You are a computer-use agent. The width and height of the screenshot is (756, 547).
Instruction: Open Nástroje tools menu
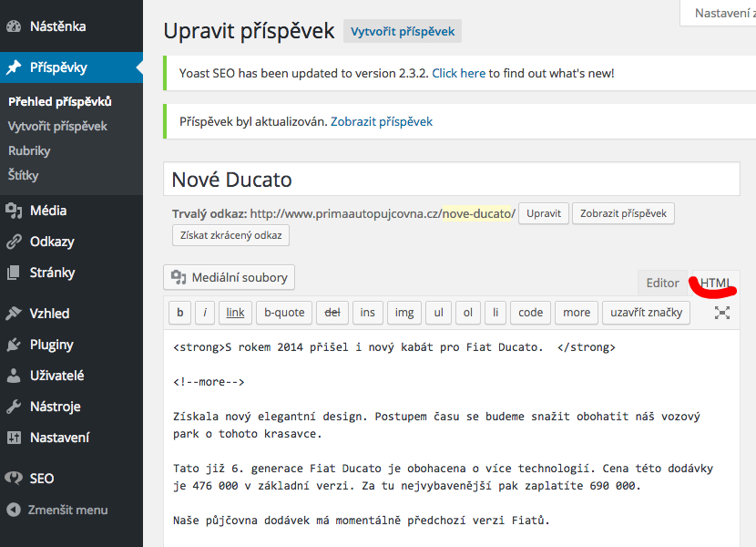pyautogui.click(x=71, y=407)
